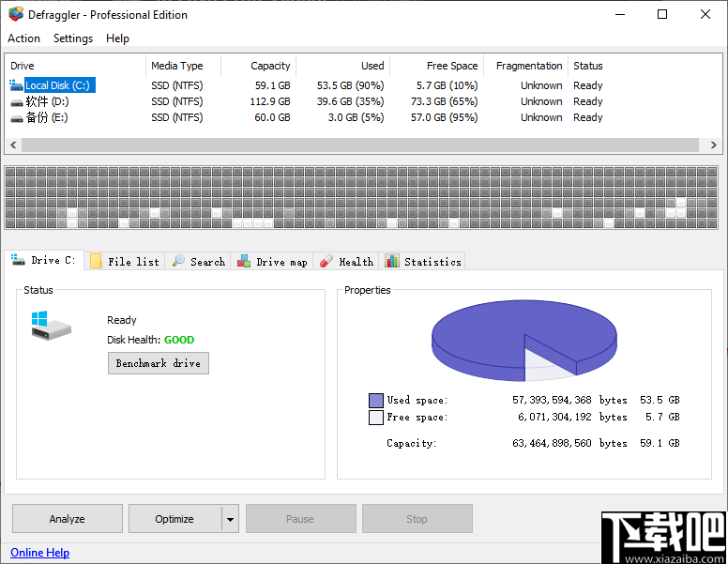Click the 软件 (D:) drive icon

click(x=17, y=102)
